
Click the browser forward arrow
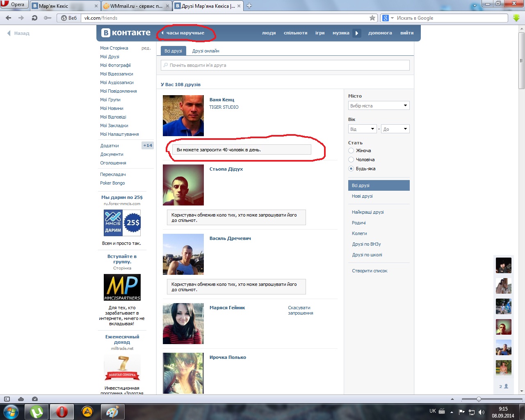(21, 18)
